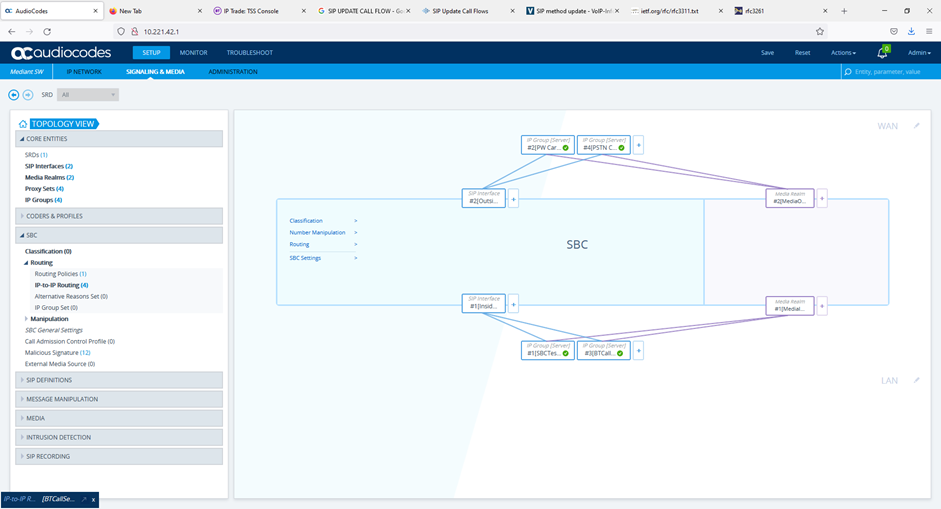Screen dimensions: 941x509
Task: Collapse the Routing tree node
Action: click(x=26, y=263)
